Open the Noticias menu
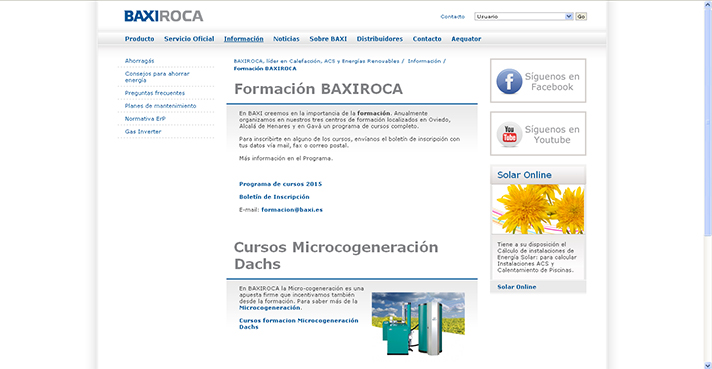The width and height of the screenshot is (712, 369). tap(286, 39)
